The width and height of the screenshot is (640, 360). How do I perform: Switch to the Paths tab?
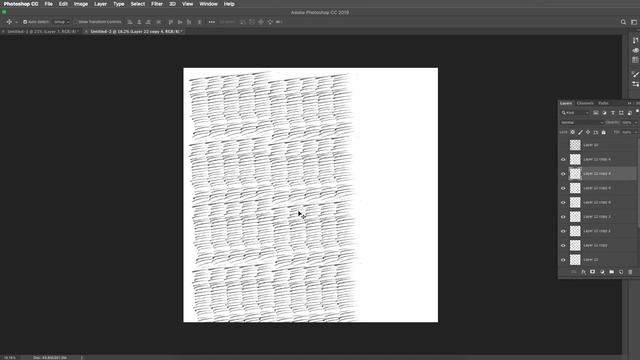tap(603, 103)
